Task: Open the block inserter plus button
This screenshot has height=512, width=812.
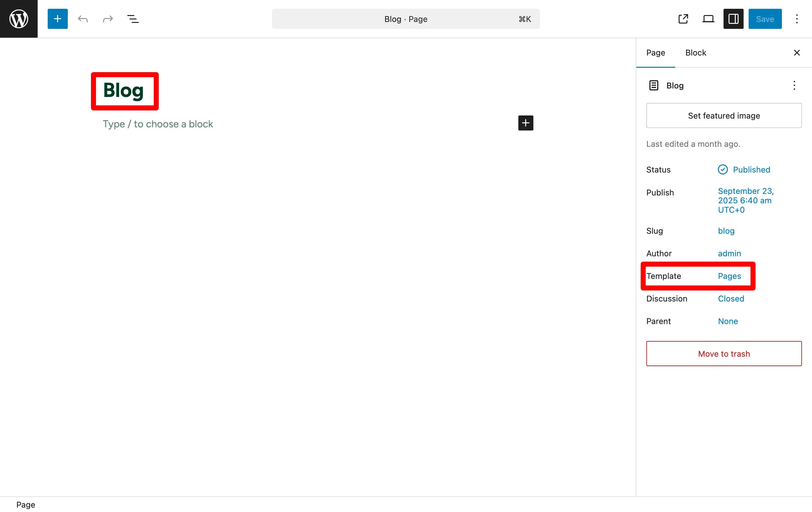Action: click(57, 19)
